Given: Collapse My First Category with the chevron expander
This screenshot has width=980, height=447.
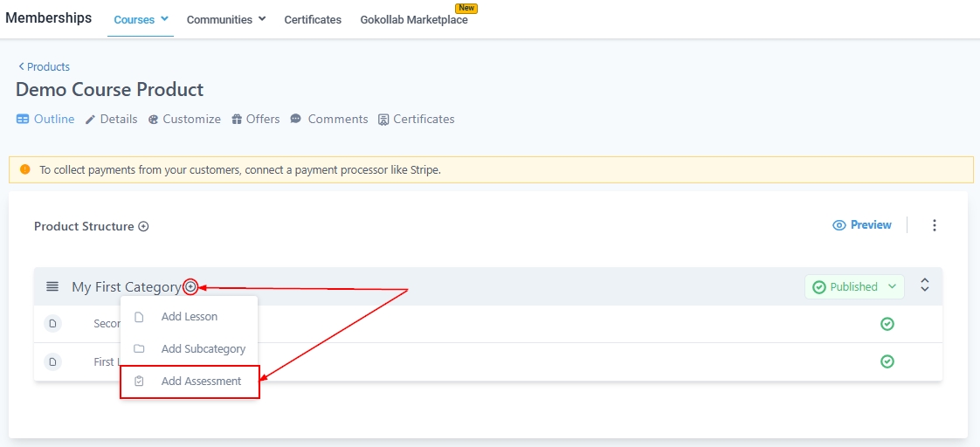Looking at the screenshot, I should (x=925, y=285).
